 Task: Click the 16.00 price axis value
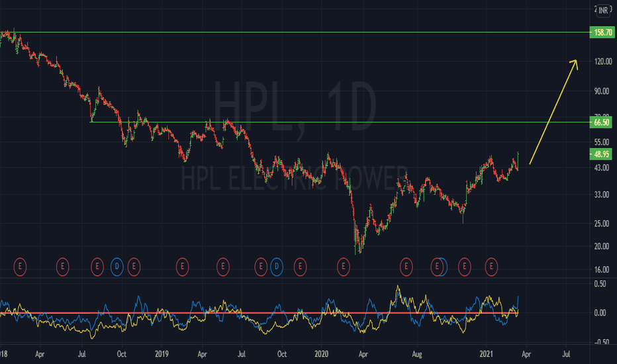coord(602,270)
